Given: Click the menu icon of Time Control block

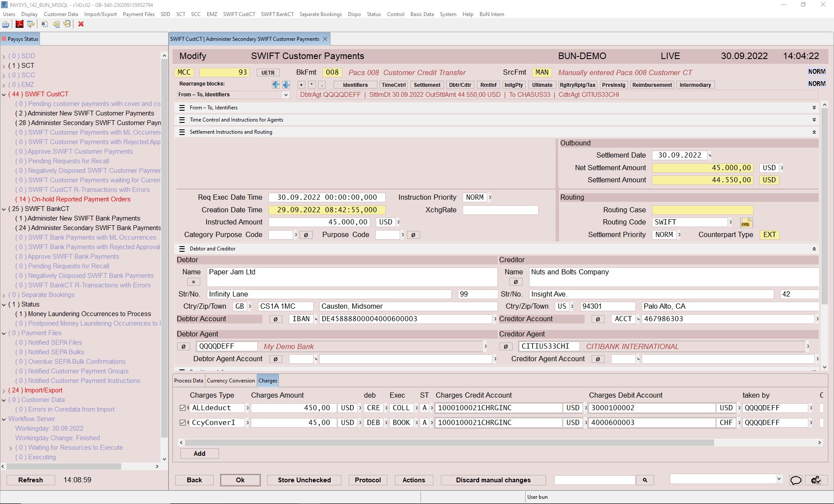Looking at the screenshot, I should click(182, 120).
